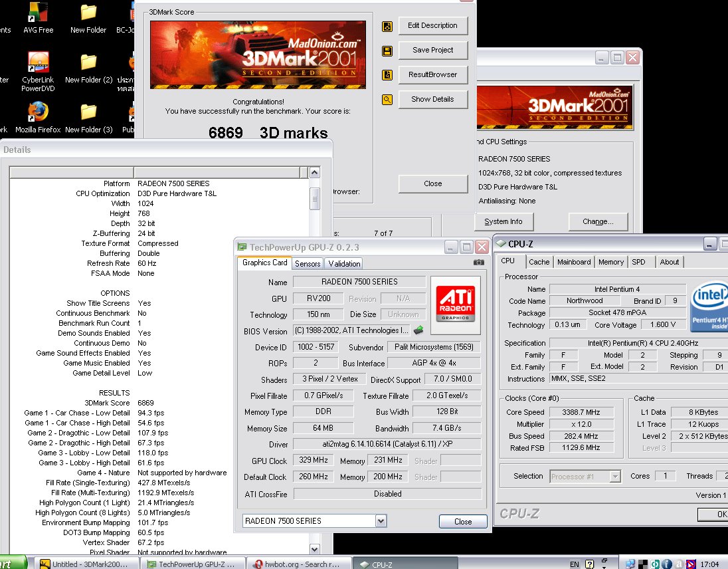Click Untitled - 3DMark2001 taskbar button
728x569 pixels.
[x=86, y=564]
